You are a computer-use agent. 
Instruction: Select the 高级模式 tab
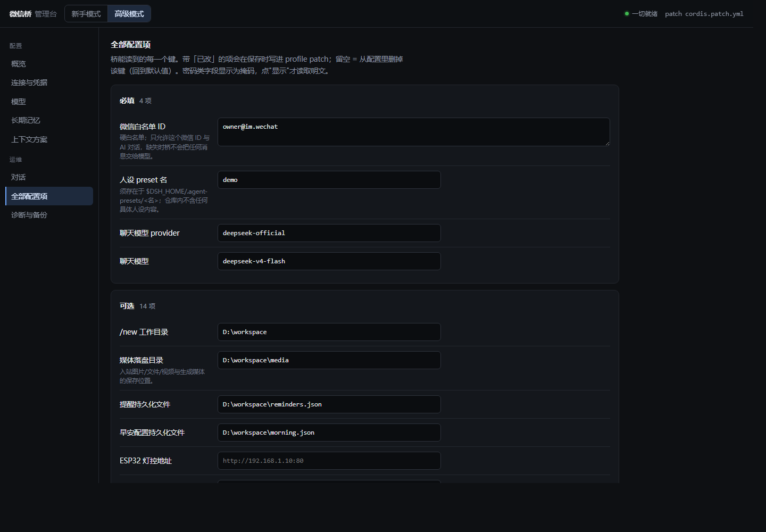pos(129,14)
